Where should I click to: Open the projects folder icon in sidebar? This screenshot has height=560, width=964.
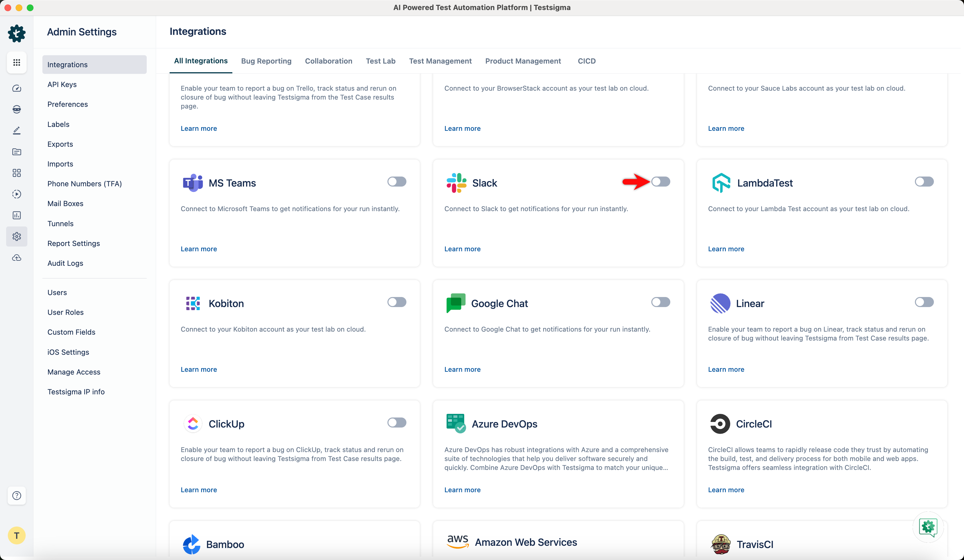(x=16, y=152)
